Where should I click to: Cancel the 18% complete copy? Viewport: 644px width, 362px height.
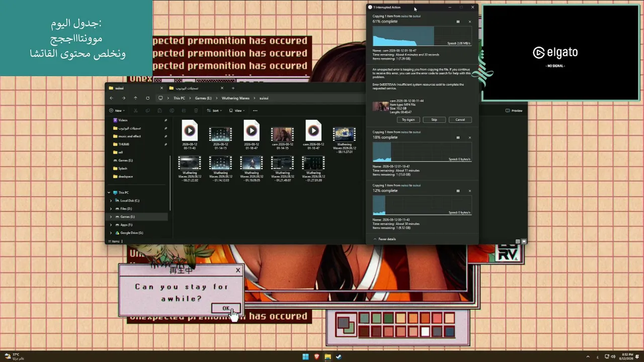click(x=470, y=137)
